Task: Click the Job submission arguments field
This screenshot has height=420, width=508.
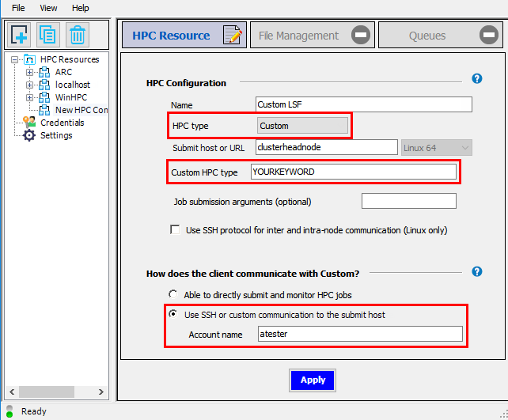Action: [x=409, y=201]
